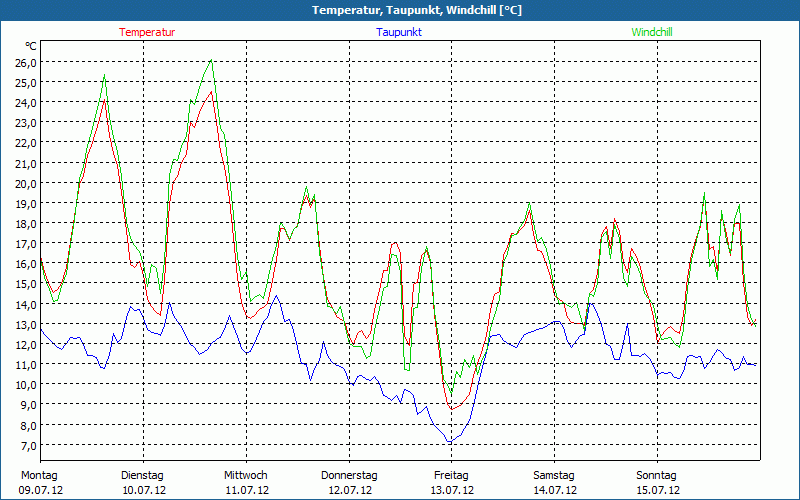
Task: Click the 25,0 y-axis value
Action: click(x=26, y=82)
